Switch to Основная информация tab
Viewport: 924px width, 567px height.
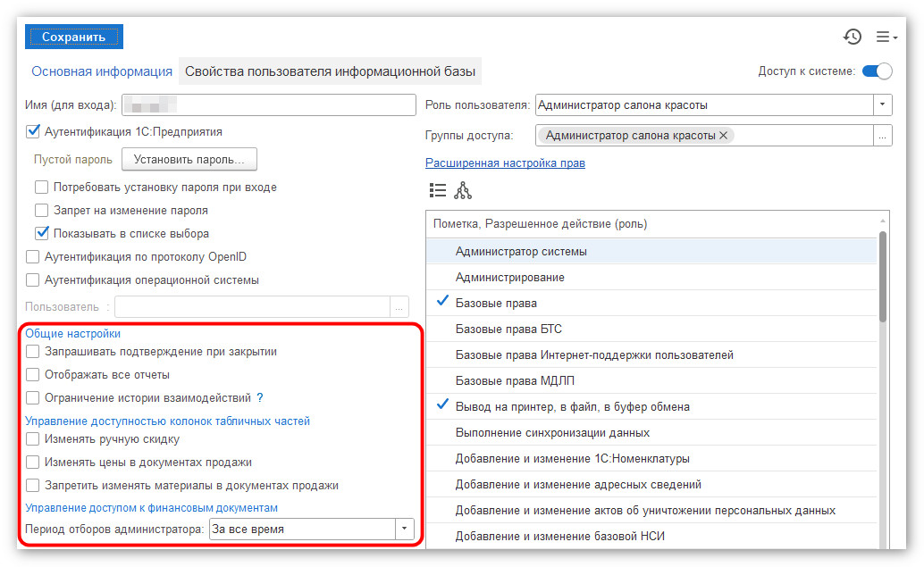pyautogui.click(x=102, y=71)
